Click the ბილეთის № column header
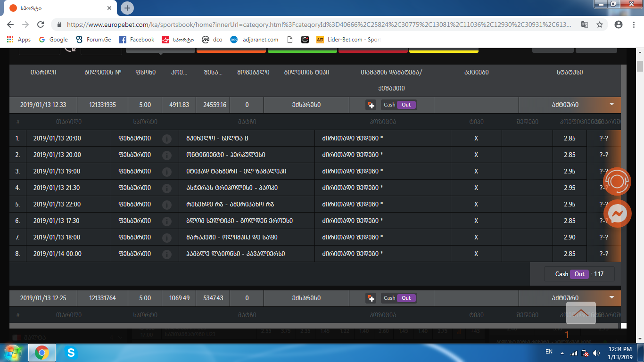 click(103, 73)
